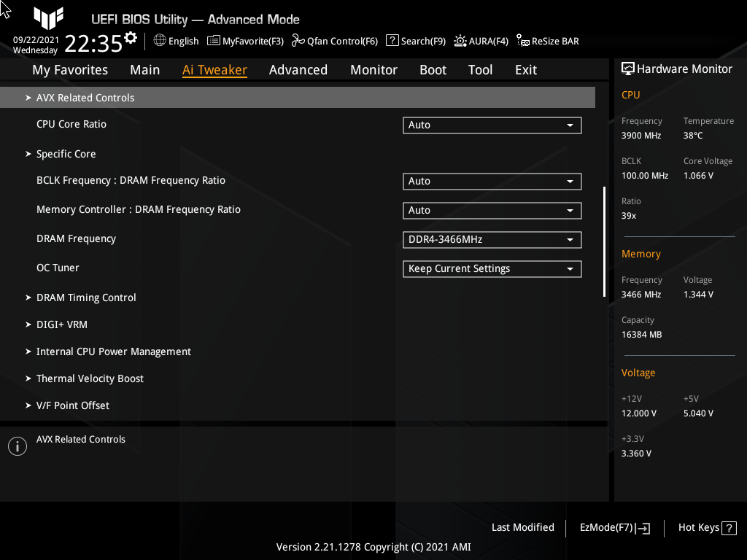747x560 pixels.
Task: Expand Specific Core submenu
Action: (66, 154)
